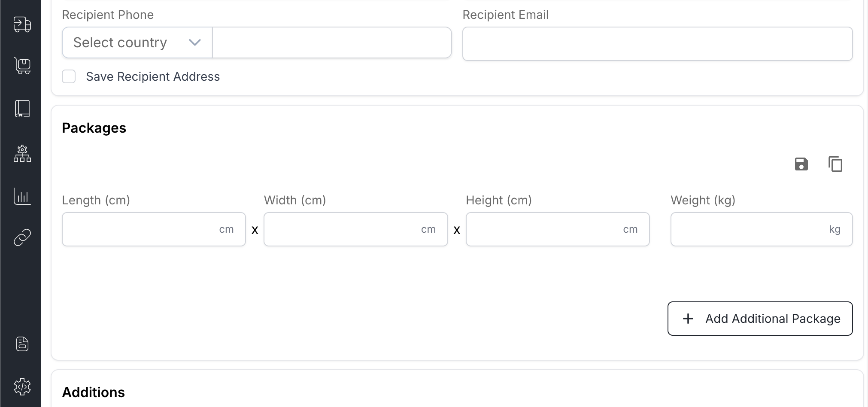
Task: Click the Weight kilograms input field
Action: tap(761, 229)
